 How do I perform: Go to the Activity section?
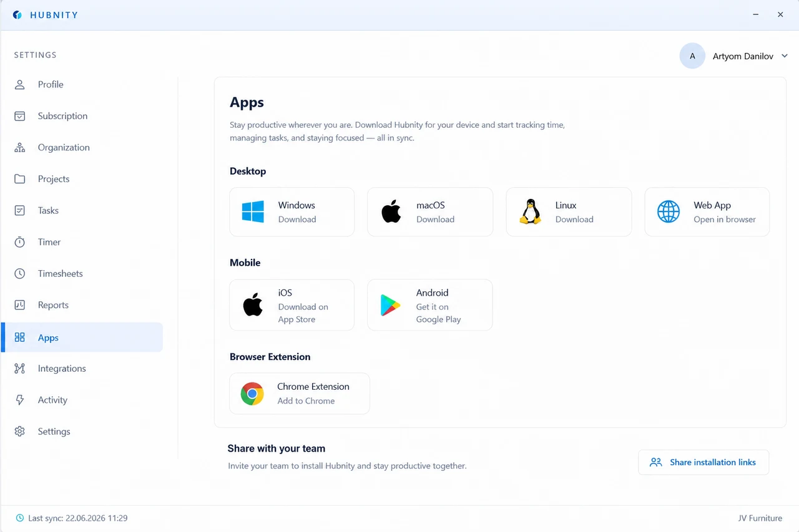(x=82, y=400)
